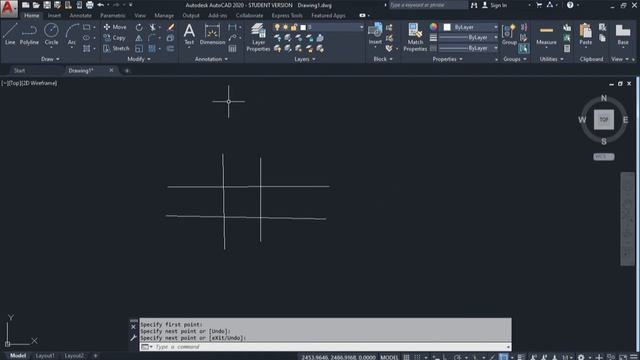
Task: Click the Group icon
Action: pos(509,34)
